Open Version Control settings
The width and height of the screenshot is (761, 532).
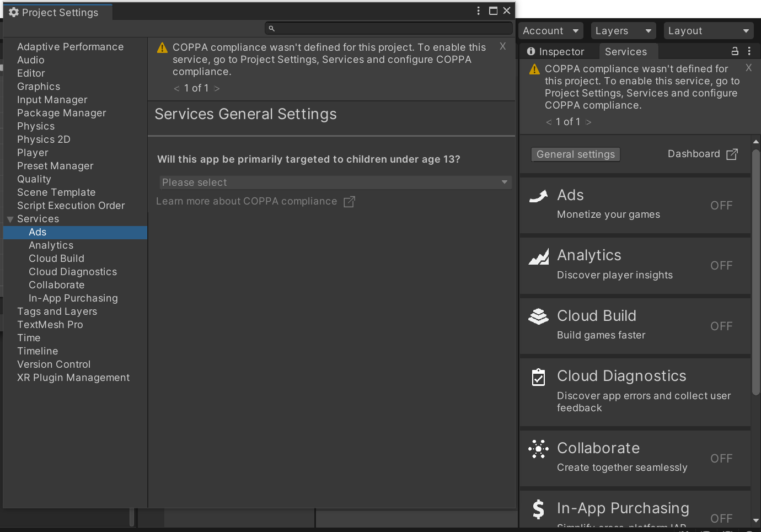click(54, 364)
